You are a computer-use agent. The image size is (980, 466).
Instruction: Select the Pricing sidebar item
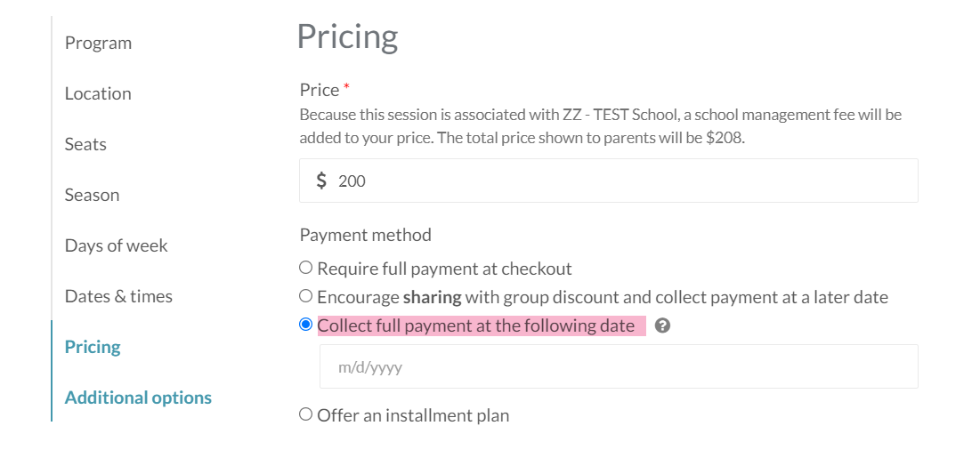pos(93,347)
